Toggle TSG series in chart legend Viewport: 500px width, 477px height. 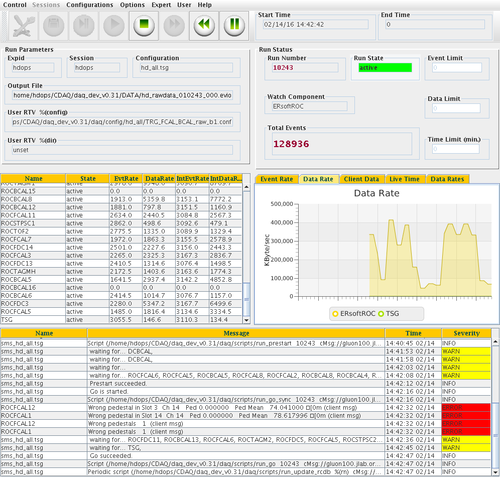389,314
